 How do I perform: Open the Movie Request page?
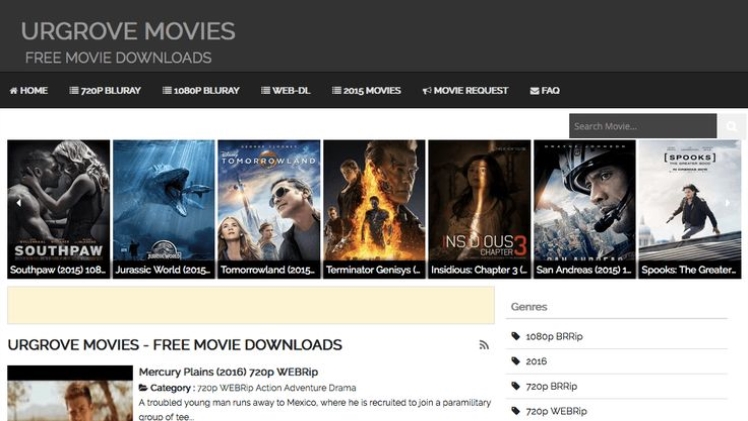(x=465, y=91)
